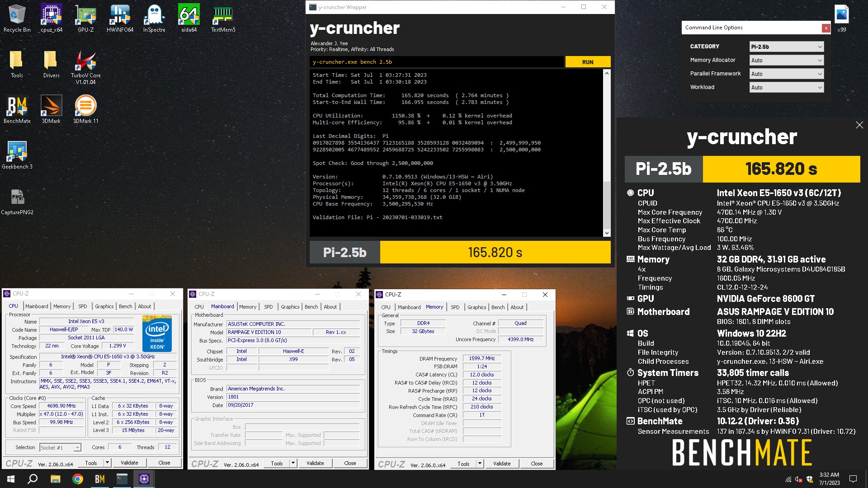Viewport: 868px width, 488px height.
Task: Click the network tray icon
Action: coord(788,479)
